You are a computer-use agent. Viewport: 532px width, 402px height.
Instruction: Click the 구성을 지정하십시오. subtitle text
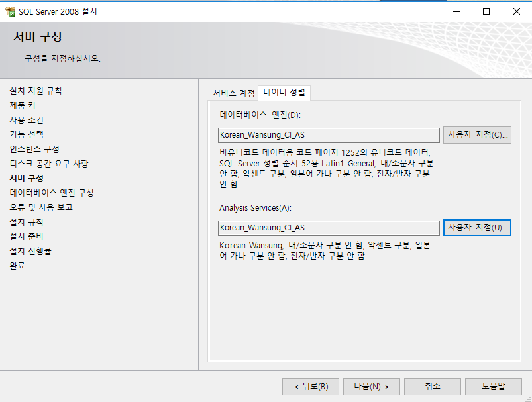coord(62,58)
